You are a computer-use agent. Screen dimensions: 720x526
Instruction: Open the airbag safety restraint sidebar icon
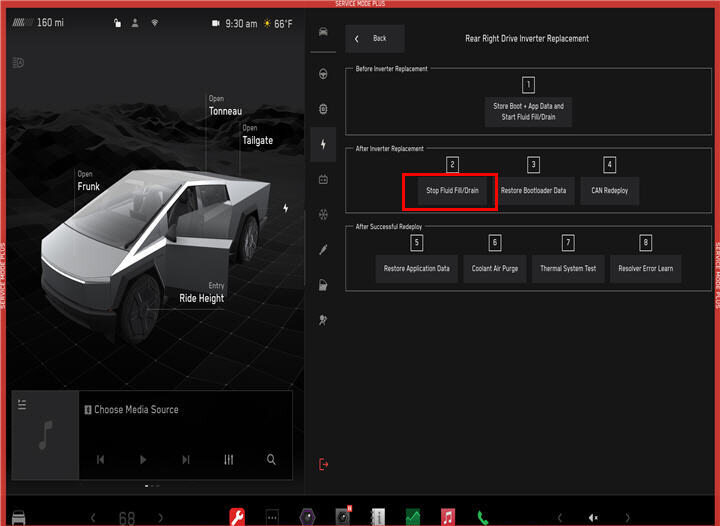tap(323, 320)
